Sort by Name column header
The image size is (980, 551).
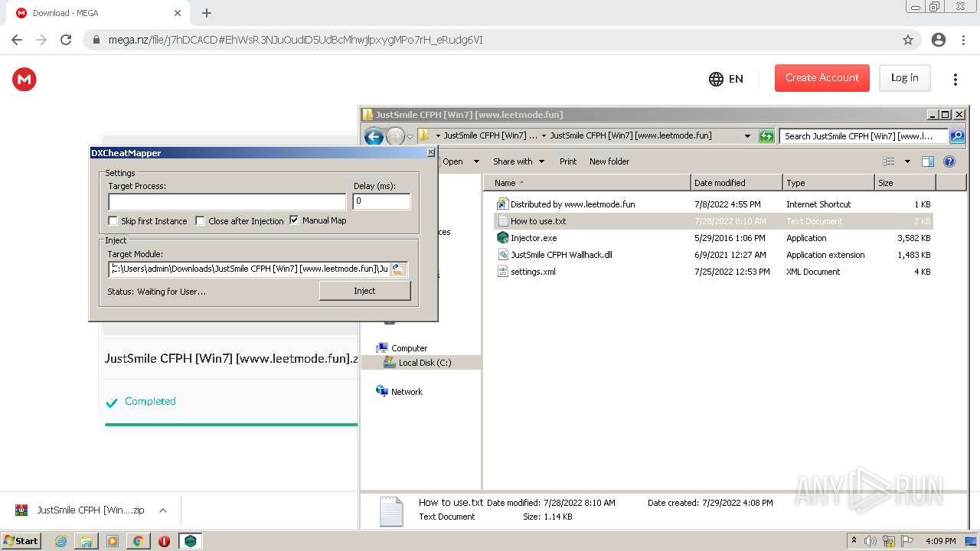point(586,183)
